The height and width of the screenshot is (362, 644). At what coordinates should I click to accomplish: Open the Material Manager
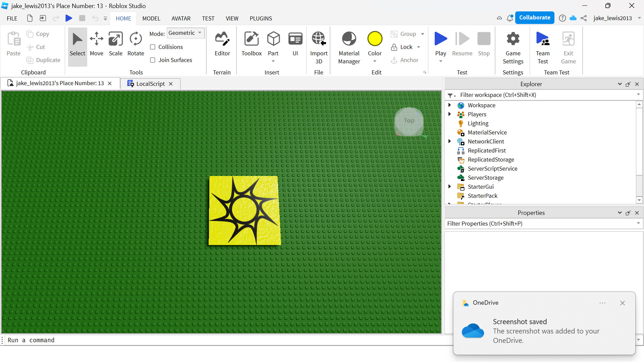349,47
